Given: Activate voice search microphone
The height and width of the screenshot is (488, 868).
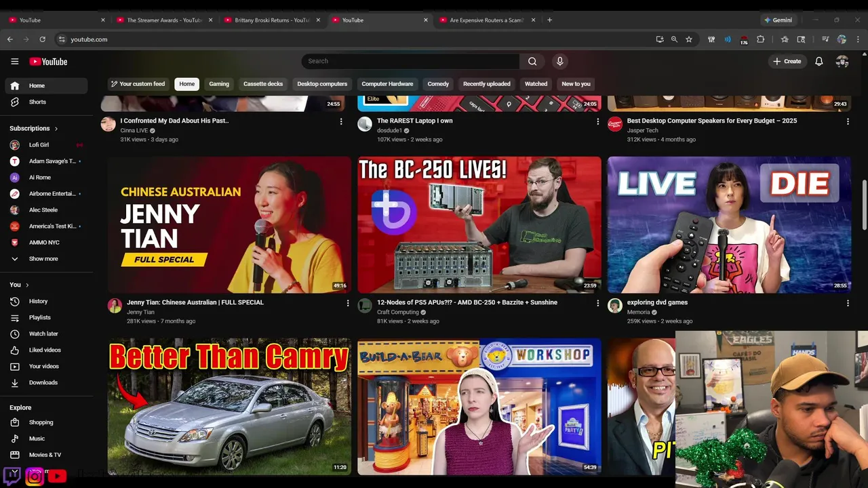Looking at the screenshot, I should click(x=559, y=61).
